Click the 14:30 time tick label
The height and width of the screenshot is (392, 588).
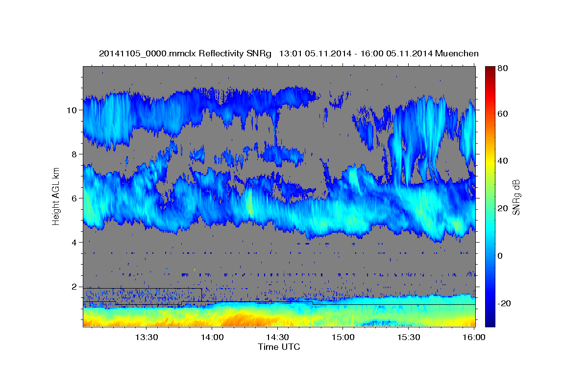[x=277, y=337]
